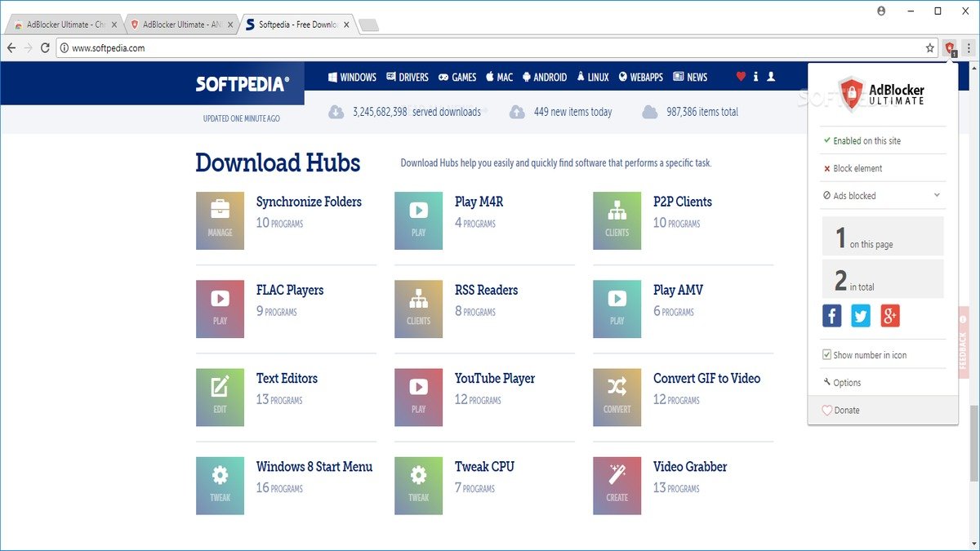Click the Text Editors edit icon
980x551 pixels.
click(x=220, y=397)
